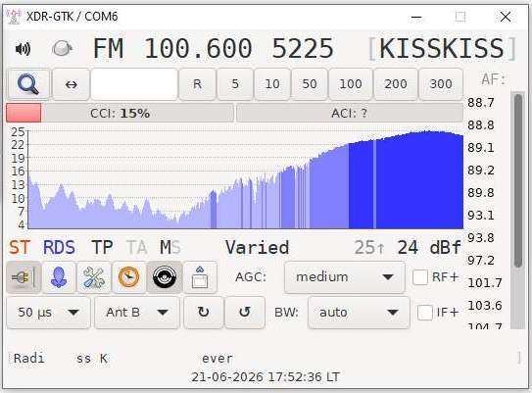Expand the 50 µs de-emphasis dropdown

click(49, 313)
